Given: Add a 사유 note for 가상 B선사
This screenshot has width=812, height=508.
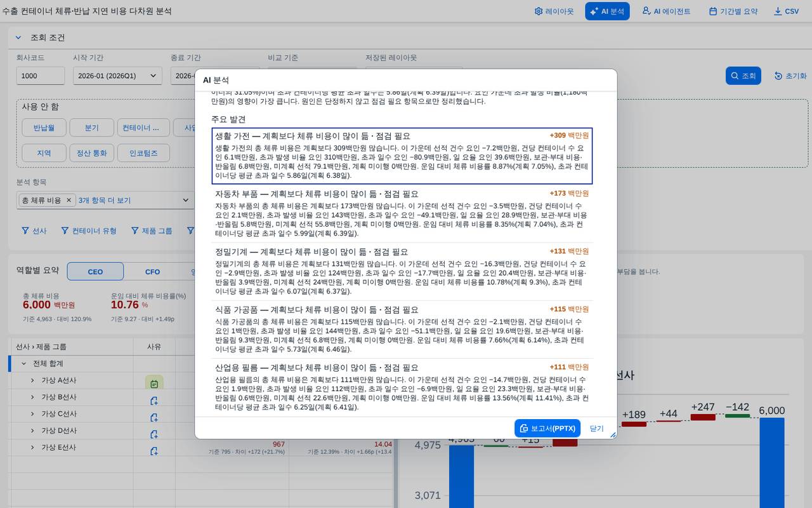Looking at the screenshot, I should click(154, 401).
